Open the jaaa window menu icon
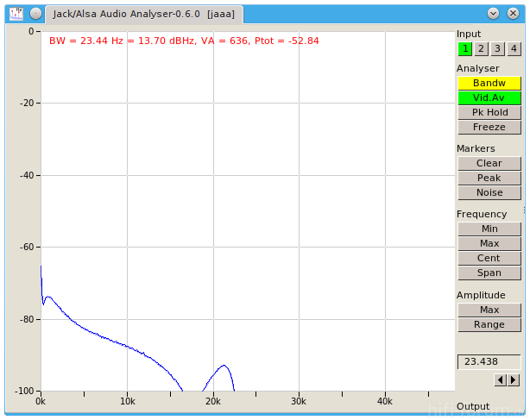The height and width of the screenshot is (420, 530). pos(16,14)
